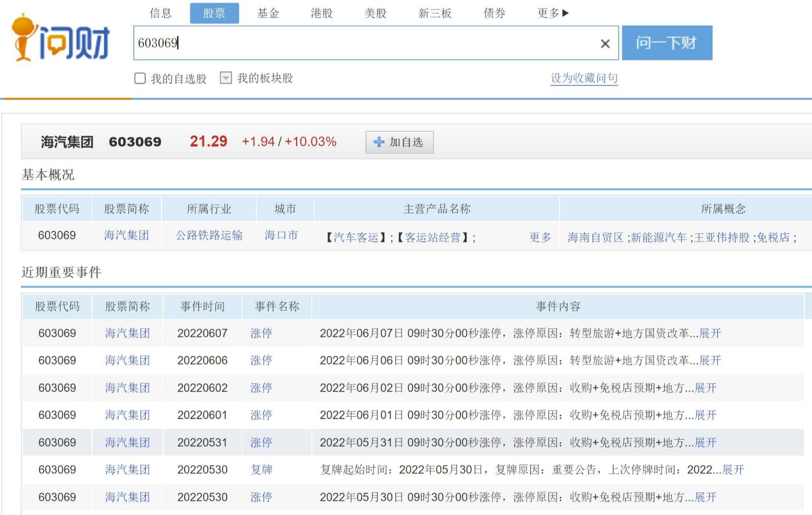Expand the 更多▶ navigation menu
The height and width of the screenshot is (515, 812).
coord(552,13)
